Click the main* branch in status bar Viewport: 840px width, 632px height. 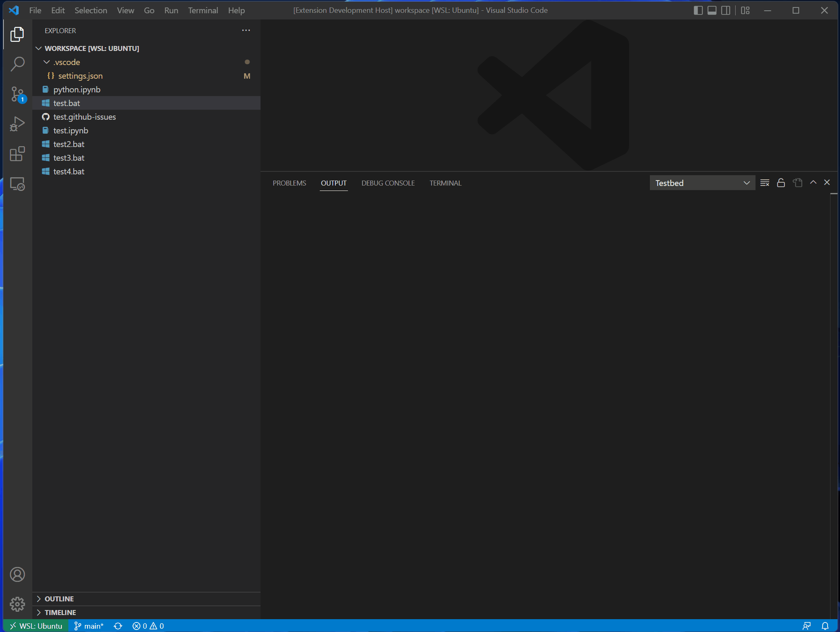pyautogui.click(x=89, y=626)
